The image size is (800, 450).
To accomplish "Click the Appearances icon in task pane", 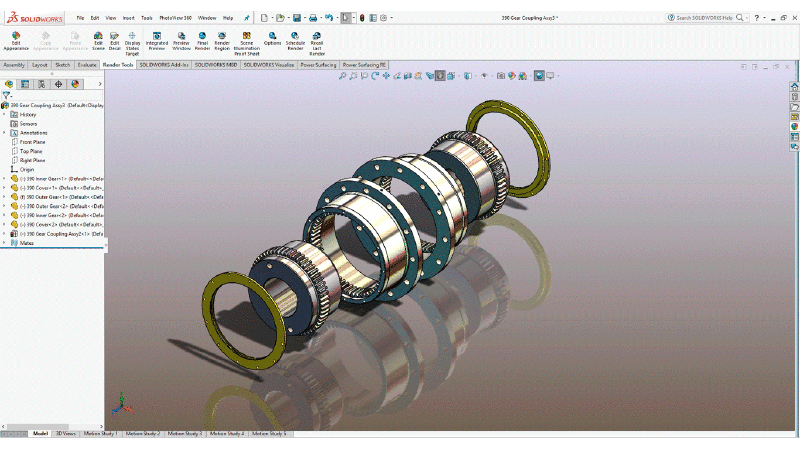I will coord(794,127).
